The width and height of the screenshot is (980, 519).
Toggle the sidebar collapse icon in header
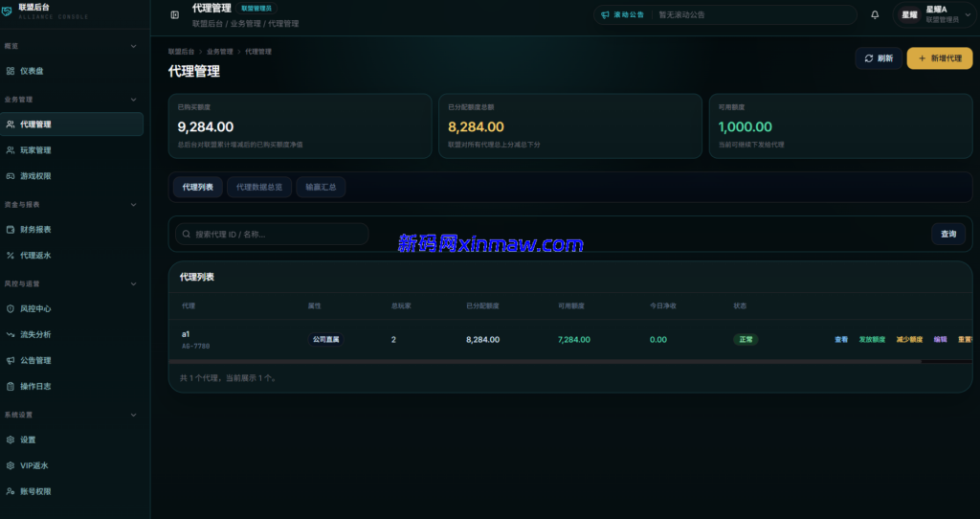pyautogui.click(x=175, y=15)
